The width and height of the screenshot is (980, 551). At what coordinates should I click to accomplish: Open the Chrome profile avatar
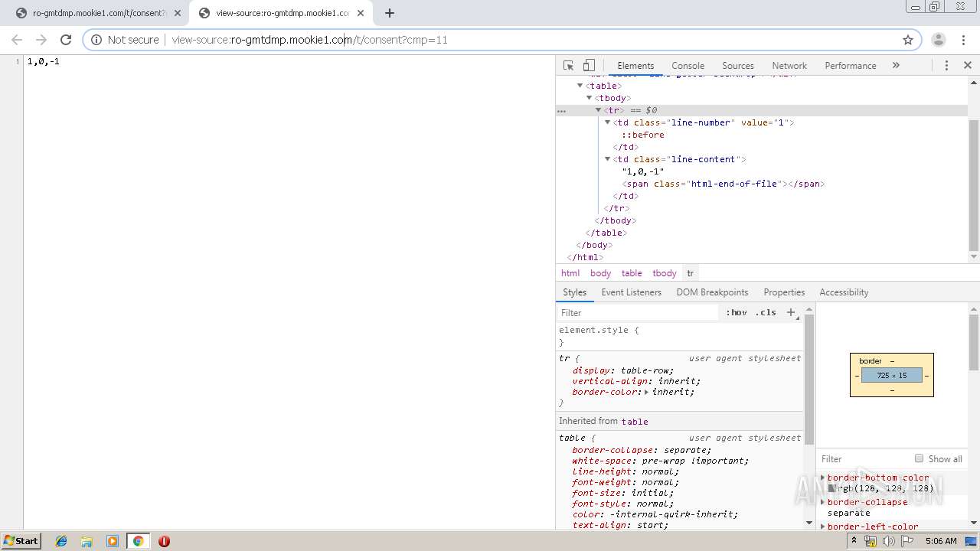click(x=939, y=40)
